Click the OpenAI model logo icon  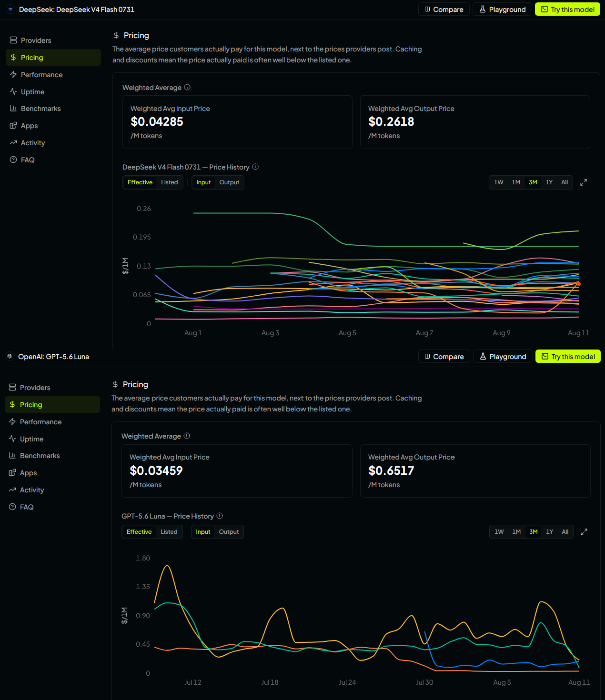[x=10, y=356]
